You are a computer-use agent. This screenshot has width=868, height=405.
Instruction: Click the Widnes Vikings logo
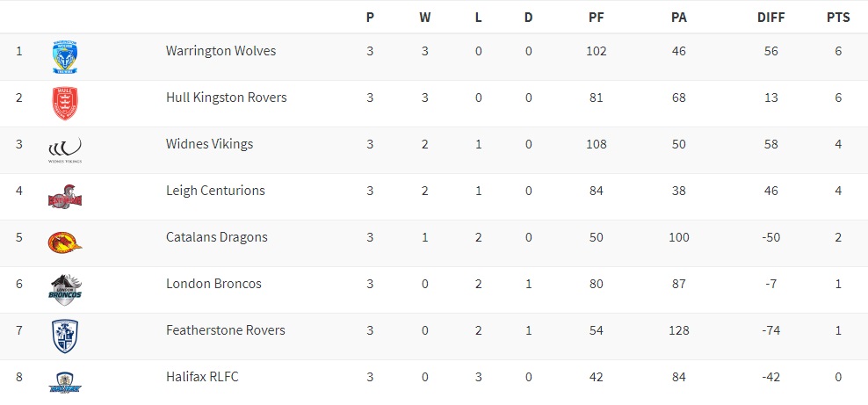pyautogui.click(x=65, y=150)
